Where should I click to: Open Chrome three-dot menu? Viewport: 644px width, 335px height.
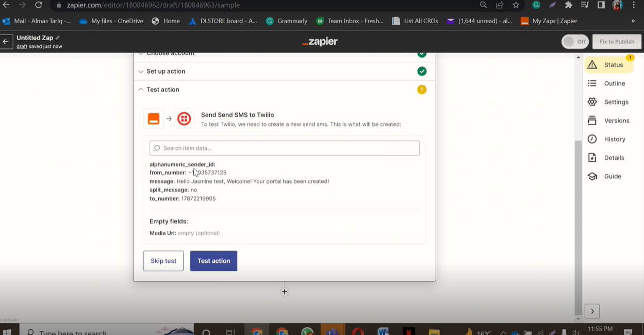[634, 5]
